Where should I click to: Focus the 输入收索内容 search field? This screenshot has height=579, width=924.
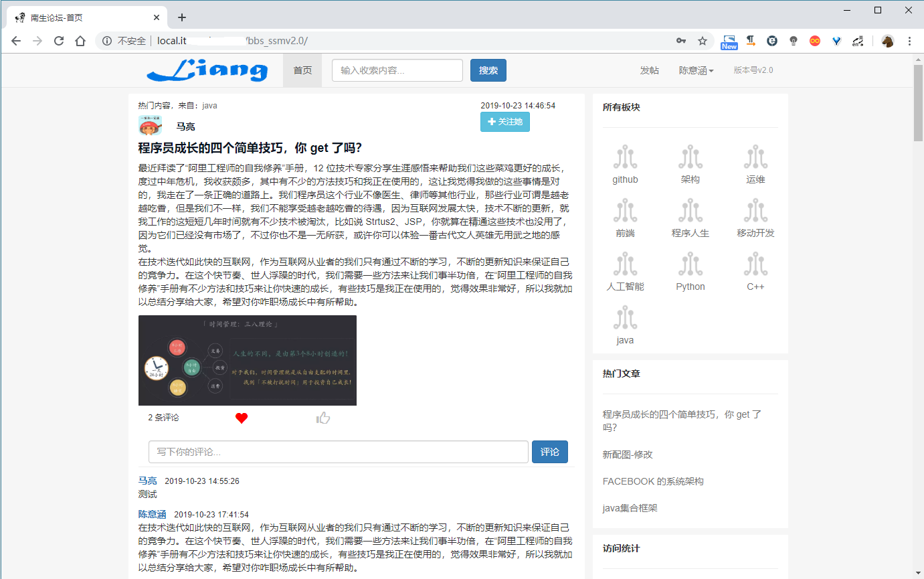(x=397, y=70)
